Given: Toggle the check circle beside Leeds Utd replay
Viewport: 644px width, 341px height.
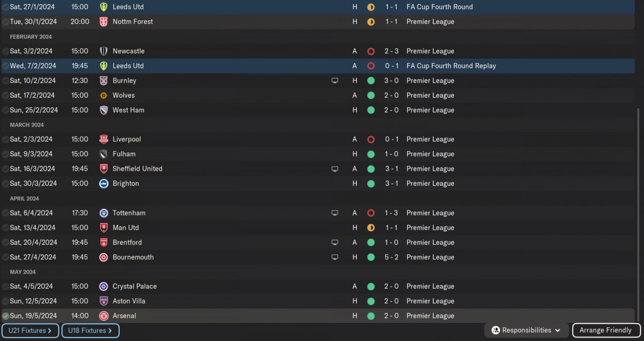Looking at the screenshot, I should 6,66.
